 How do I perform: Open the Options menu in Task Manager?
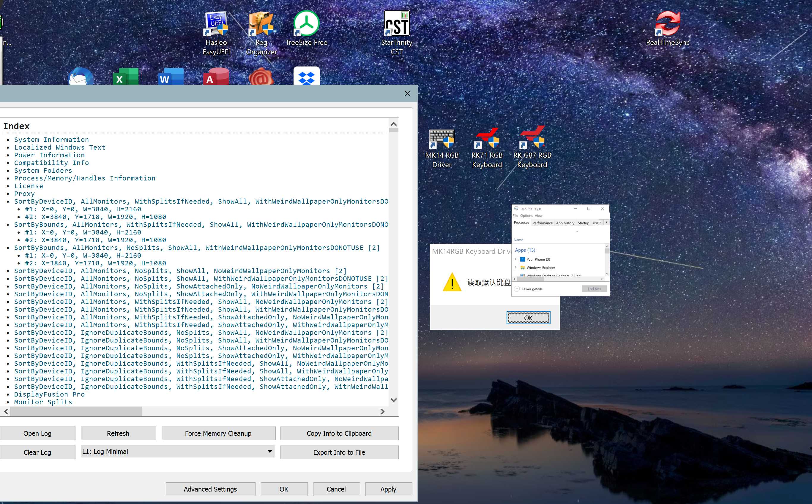526,216
